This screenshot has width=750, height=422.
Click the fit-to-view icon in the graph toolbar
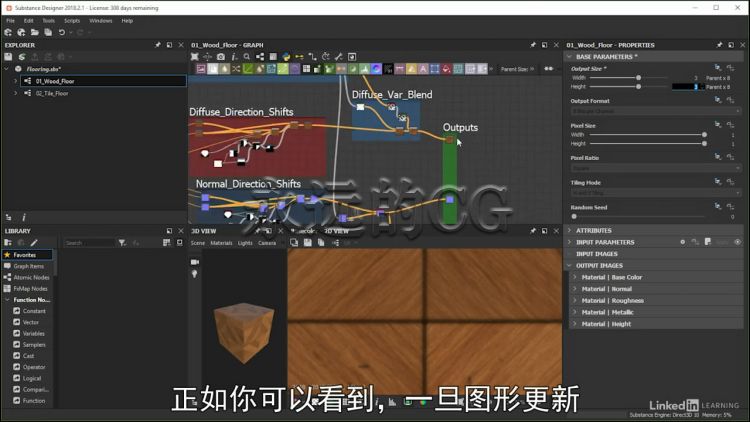click(x=195, y=56)
